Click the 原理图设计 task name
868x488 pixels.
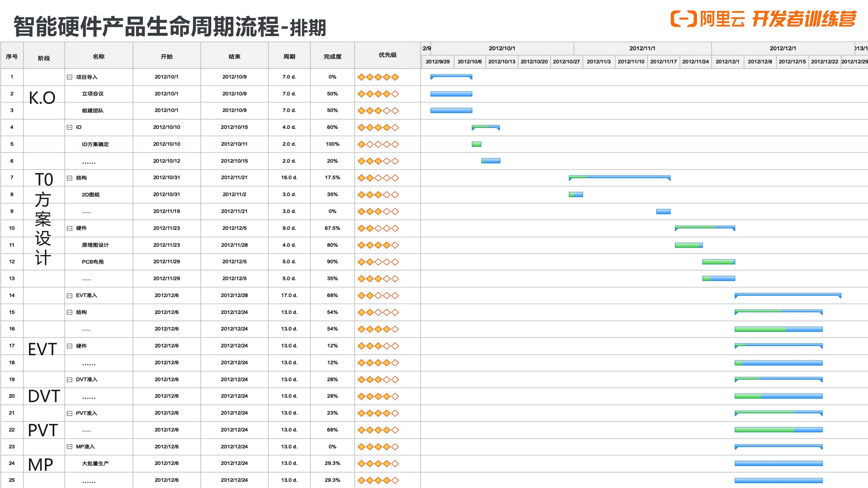coord(95,245)
